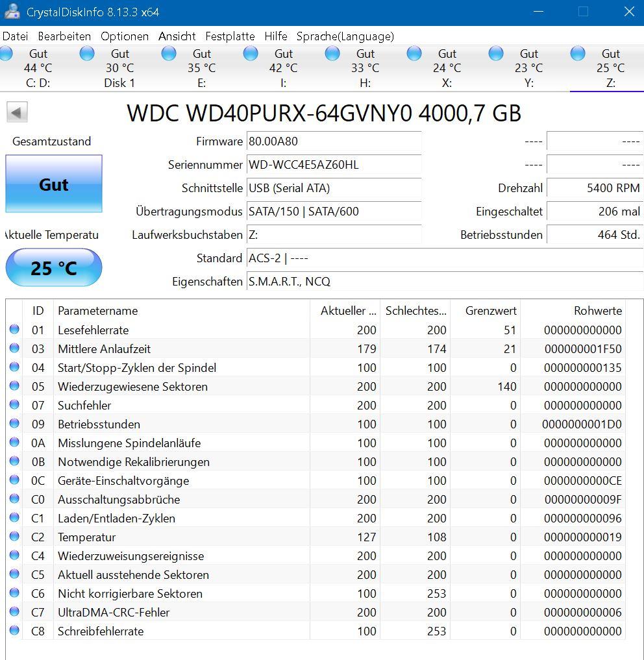Click the Übertragungsmodus field SATA/150 | SATA/600
Image resolution: width=644 pixels, height=660 pixels.
(334, 212)
